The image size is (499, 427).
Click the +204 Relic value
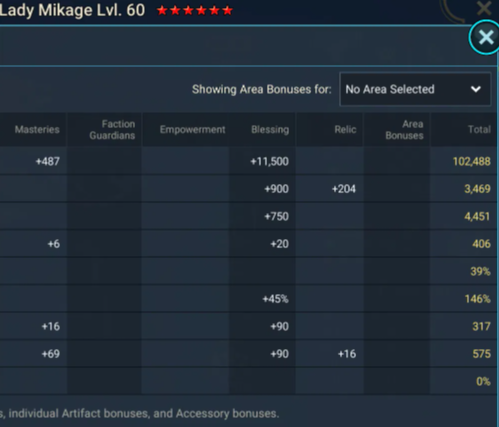(x=344, y=189)
